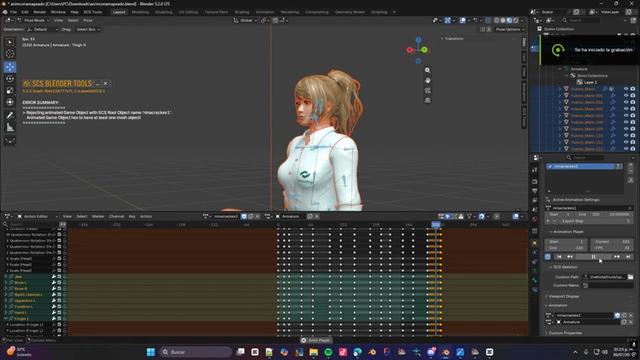640x360 pixels.
Task: Step to next frame in Animation Player
Action: (x=617, y=256)
